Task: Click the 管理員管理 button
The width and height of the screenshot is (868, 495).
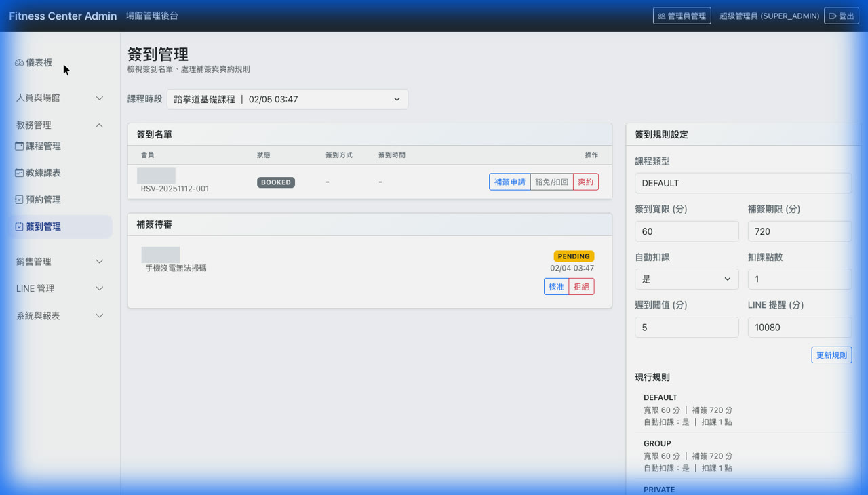Action: tap(682, 16)
